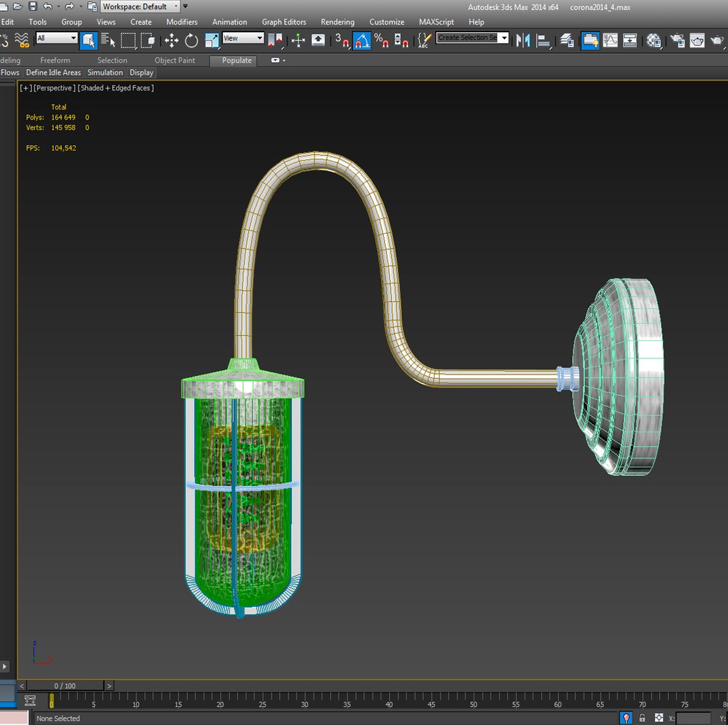Choose the Rectangular Selection Region tool

128,40
